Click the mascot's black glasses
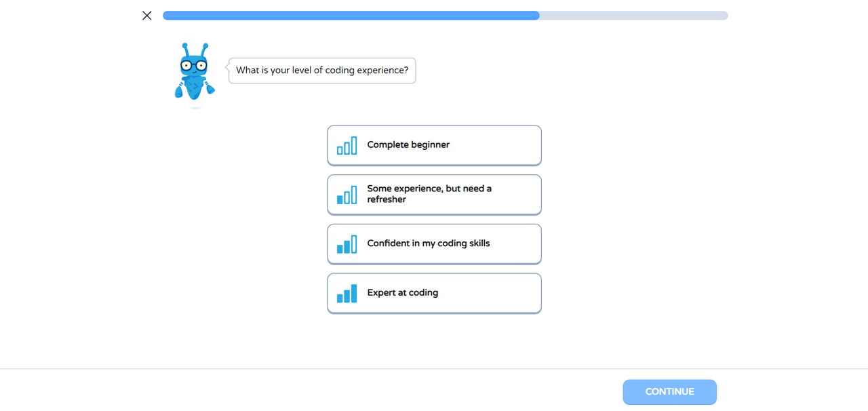This screenshot has width=868, height=411. [x=194, y=65]
